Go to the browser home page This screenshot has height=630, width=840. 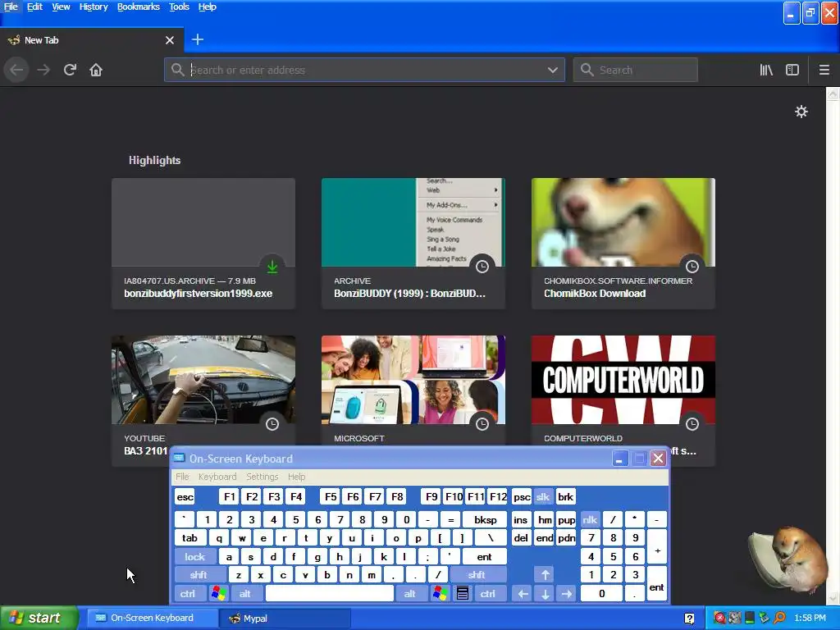[96, 70]
